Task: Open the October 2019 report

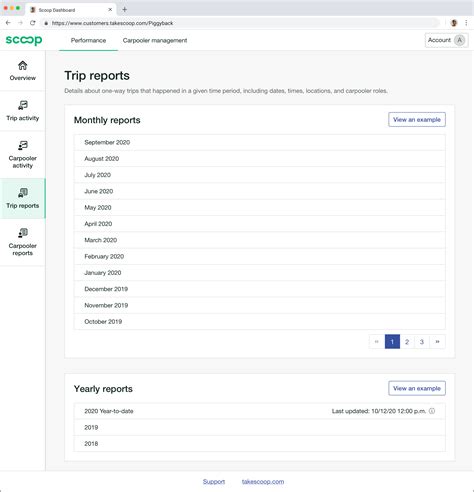Action: pyautogui.click(x=260, y=322)
